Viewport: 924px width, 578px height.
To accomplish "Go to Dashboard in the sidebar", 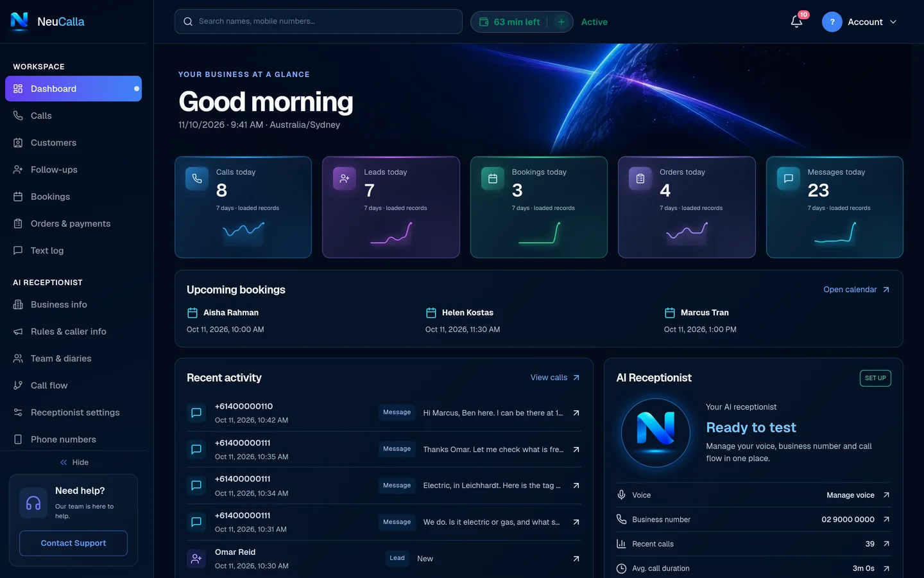I will click(x=73, y=89).
